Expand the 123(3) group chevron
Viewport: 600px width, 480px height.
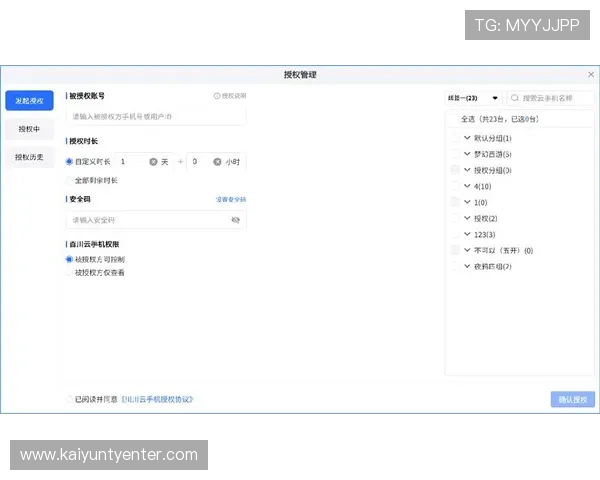pos(467,234)
